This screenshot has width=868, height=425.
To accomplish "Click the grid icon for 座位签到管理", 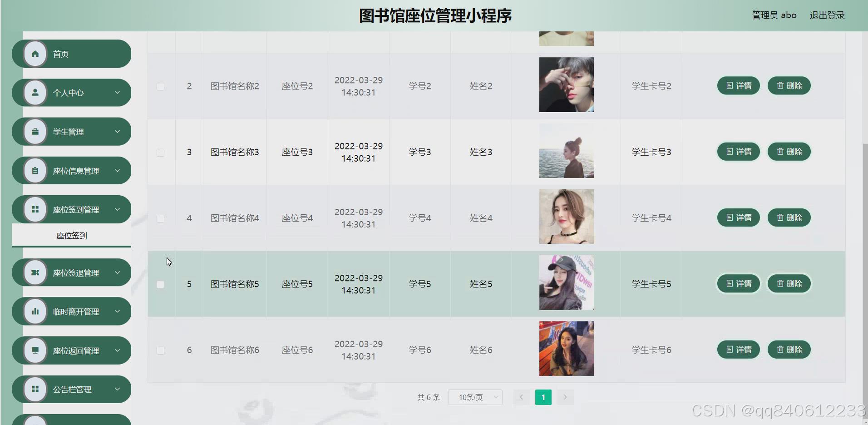I will pyautogui.click(x=35, y=209).
